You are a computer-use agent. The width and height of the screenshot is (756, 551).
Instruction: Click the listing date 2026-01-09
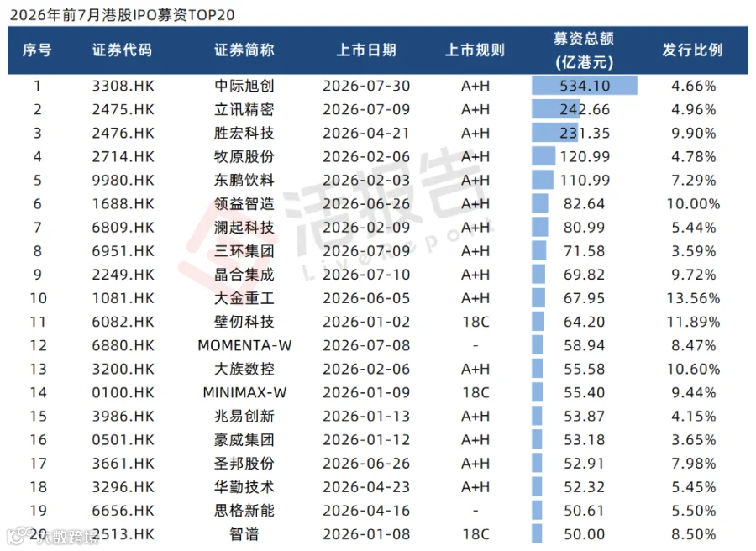pos(366,393)
